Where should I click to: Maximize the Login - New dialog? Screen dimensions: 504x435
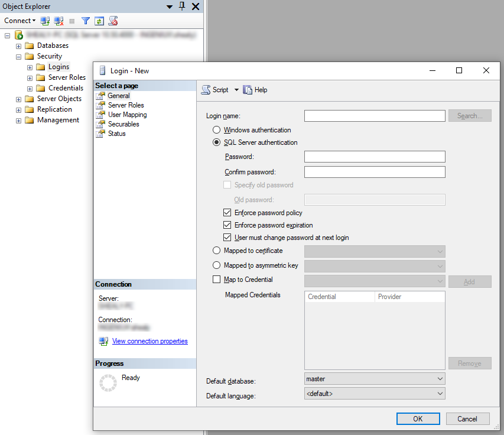(459, 70)
